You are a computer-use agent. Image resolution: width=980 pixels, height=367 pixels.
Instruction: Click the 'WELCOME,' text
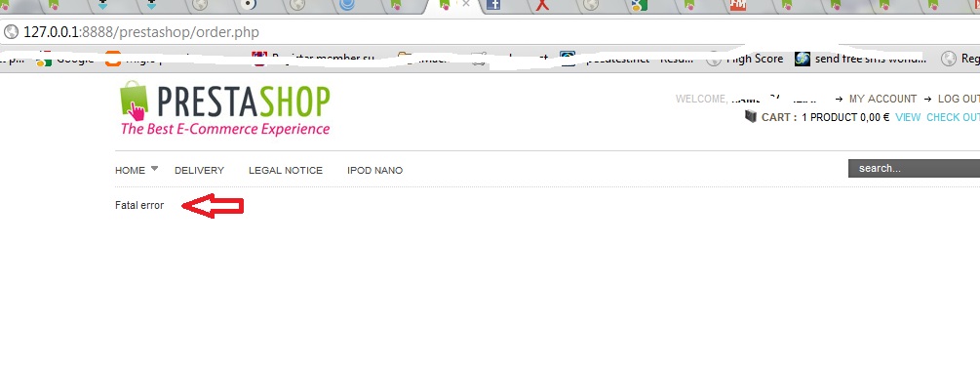tap(702, 99)
